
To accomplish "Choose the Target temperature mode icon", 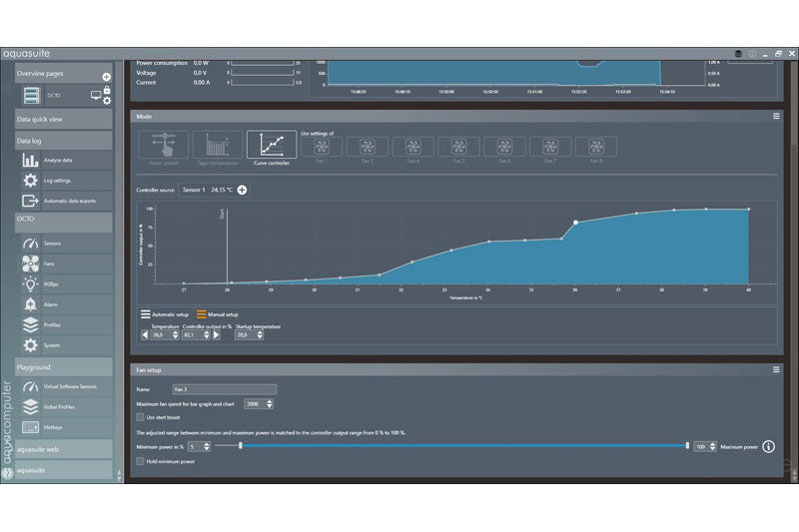I will click(x=217, y=146).
